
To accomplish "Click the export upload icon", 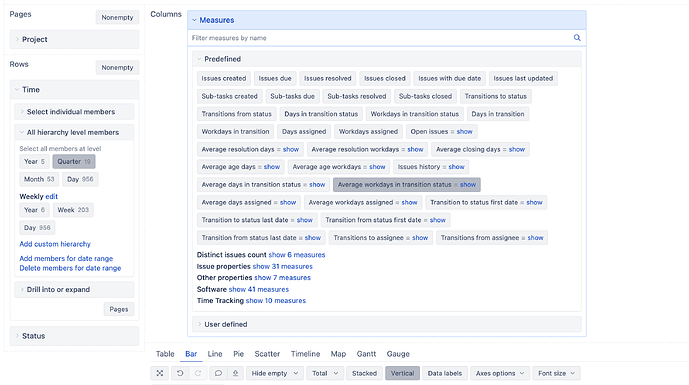I will coord(235,373).
